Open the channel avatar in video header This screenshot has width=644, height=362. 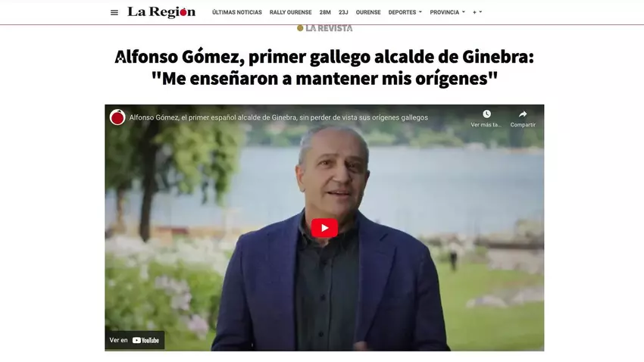pyautogui.click(x=117, y=117)
